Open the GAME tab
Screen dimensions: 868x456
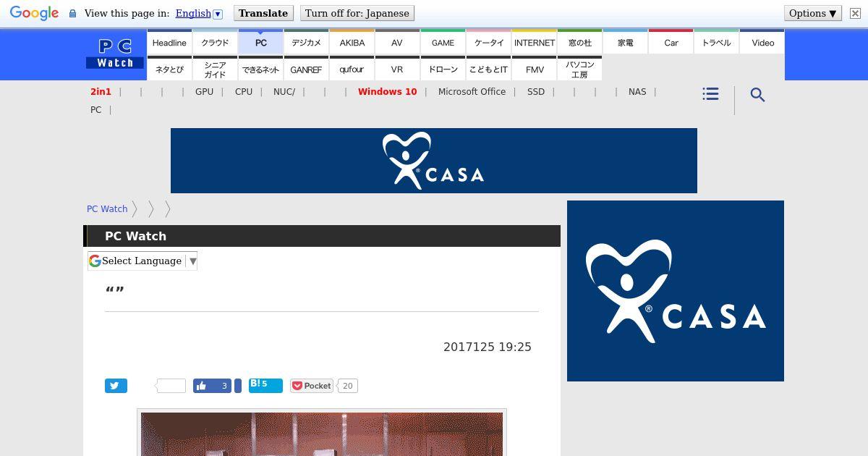(x=443, y=42)
